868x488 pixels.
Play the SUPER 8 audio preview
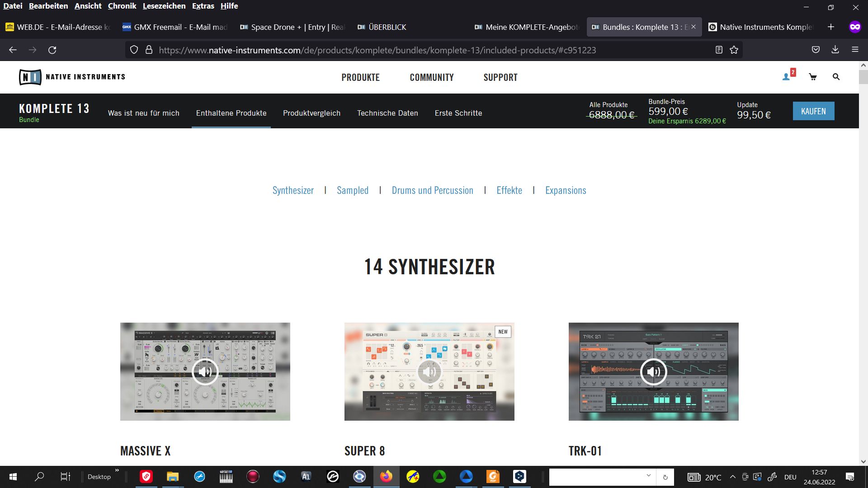429,371
